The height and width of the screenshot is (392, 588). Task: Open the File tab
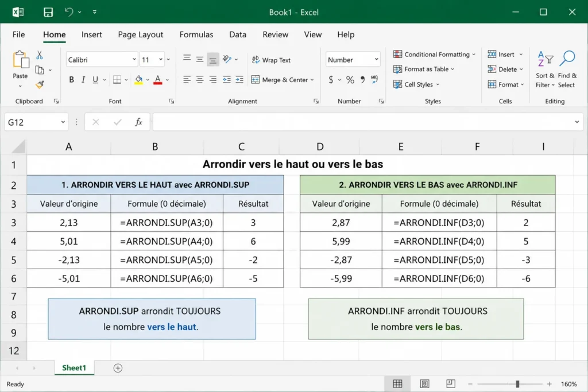pos(18,34)
